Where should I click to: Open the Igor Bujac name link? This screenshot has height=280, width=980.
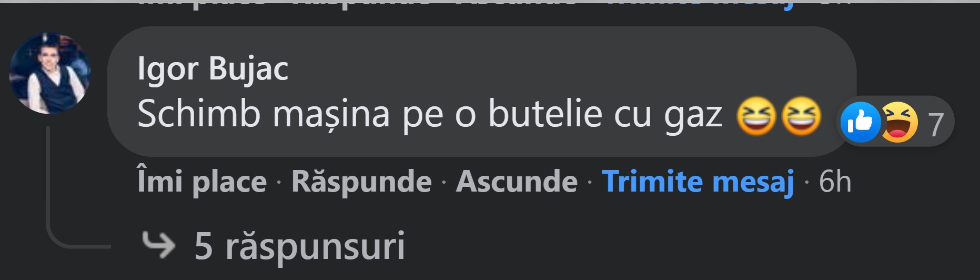point(213,69)
